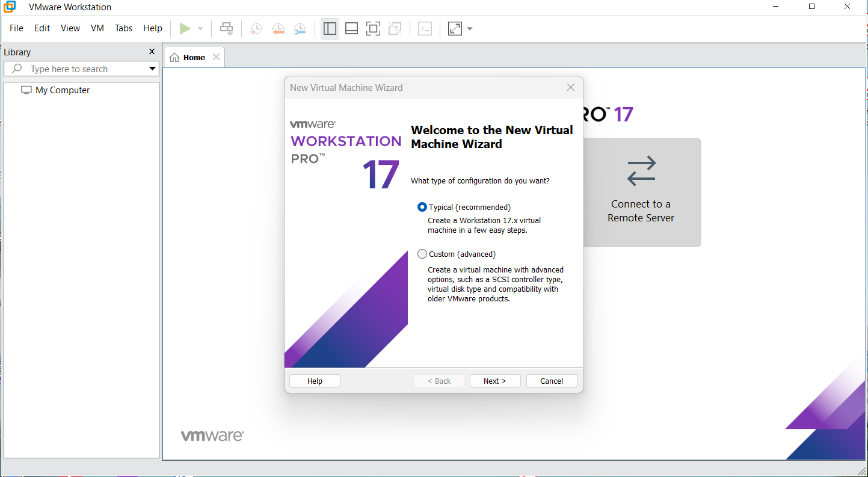Toggle the thumbnail bar icon
The height and width of the screenshot is (477, 868).
click(352, 28)
